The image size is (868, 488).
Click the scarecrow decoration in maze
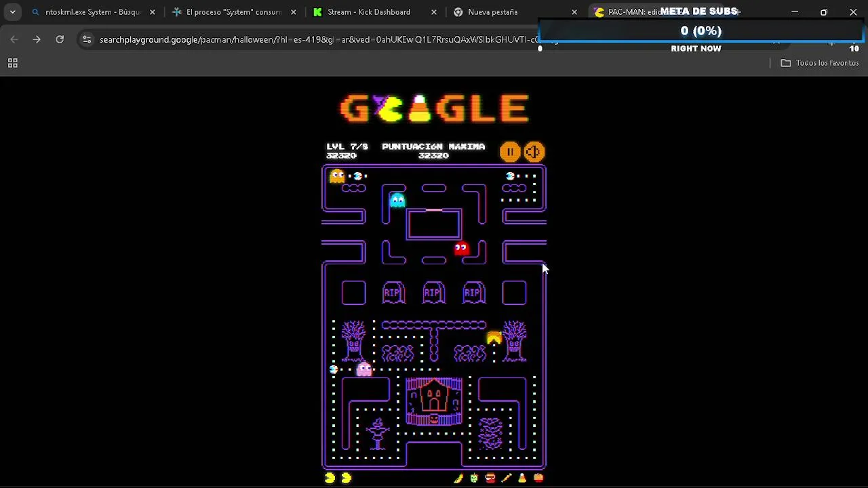pos(377,434)
